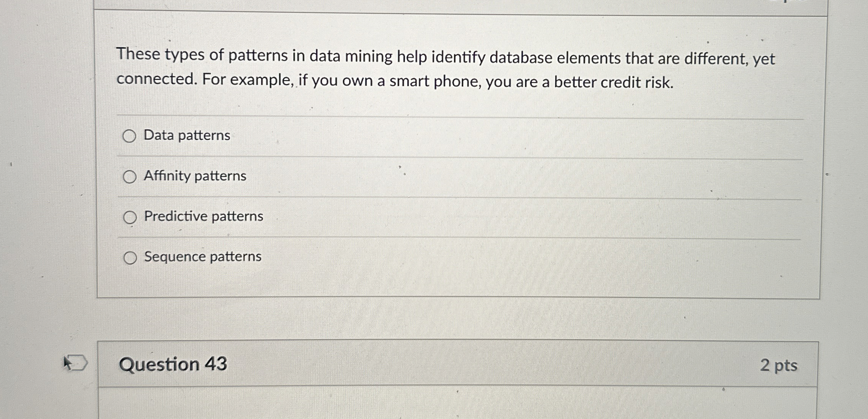Click the answer label Sequence patterns
The width and height of the screenshot is (868, 419).
point(202,257)
